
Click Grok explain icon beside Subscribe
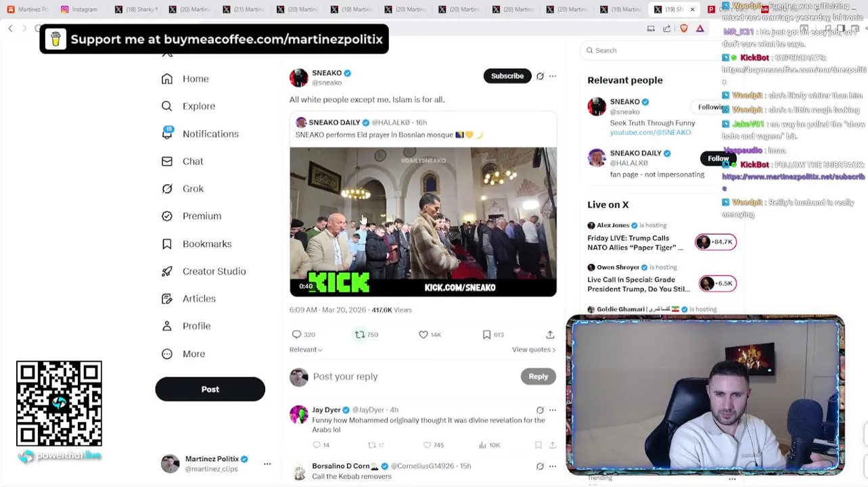pyautogui.click(x=540, y=76)
